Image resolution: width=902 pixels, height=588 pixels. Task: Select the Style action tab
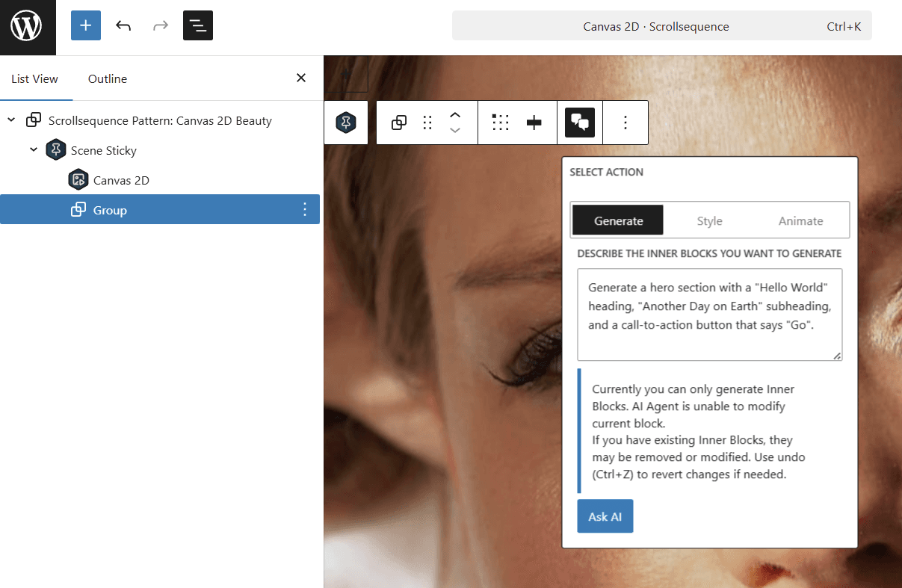tap(709, 220)
